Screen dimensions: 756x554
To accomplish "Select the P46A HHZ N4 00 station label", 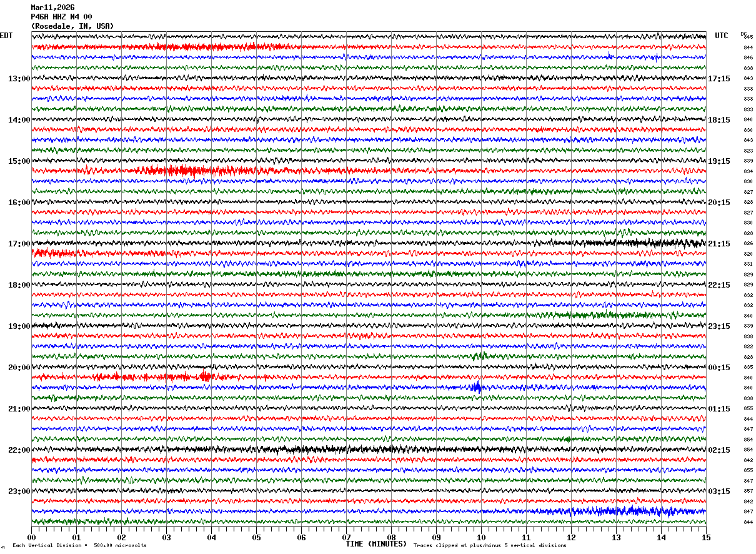I will pos(61,17).
